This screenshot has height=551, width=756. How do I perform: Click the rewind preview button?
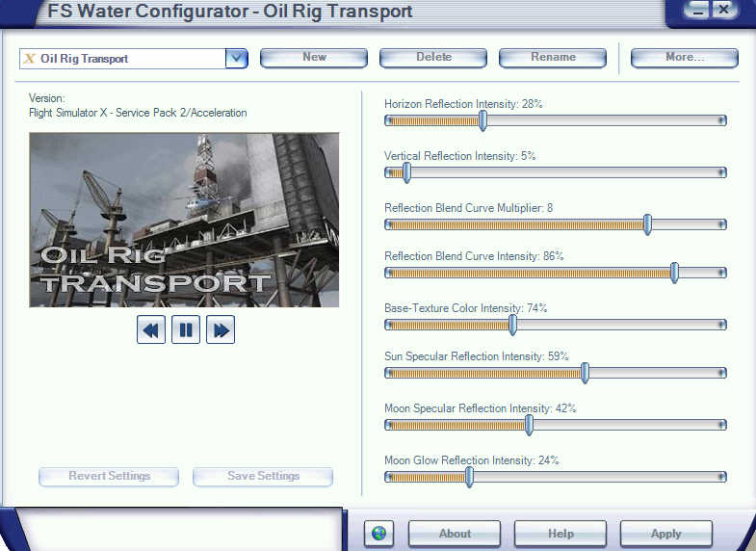click(x=151, y=329)
